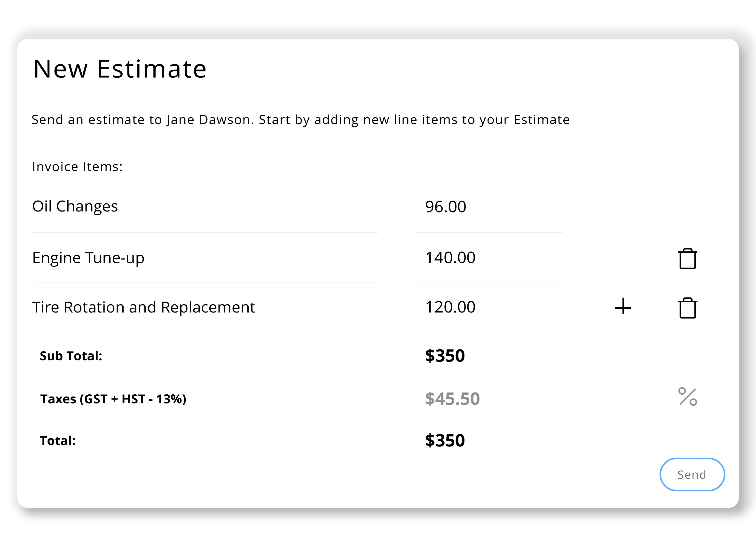Click the estimate instructions sentence

tap(300, 120)
